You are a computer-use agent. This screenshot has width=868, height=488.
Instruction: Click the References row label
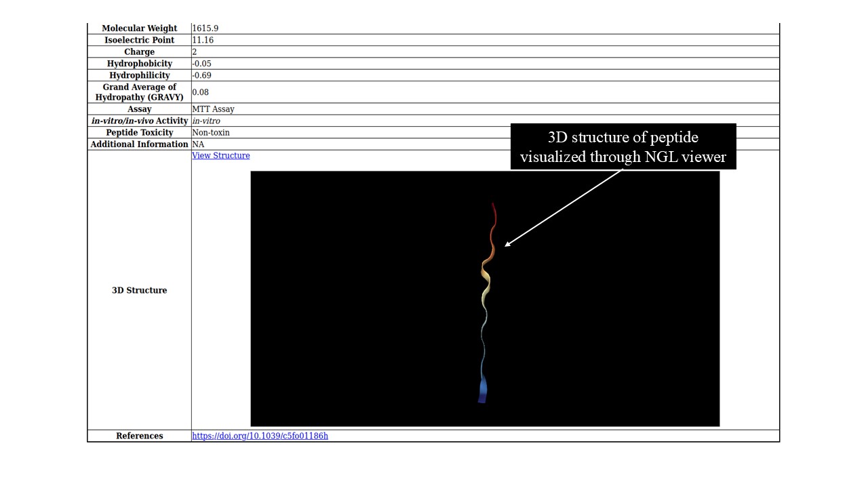coord(140,436)
